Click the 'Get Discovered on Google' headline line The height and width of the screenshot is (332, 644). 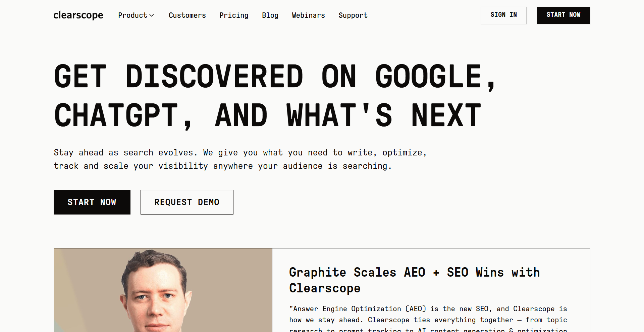[x=274, y=77]
